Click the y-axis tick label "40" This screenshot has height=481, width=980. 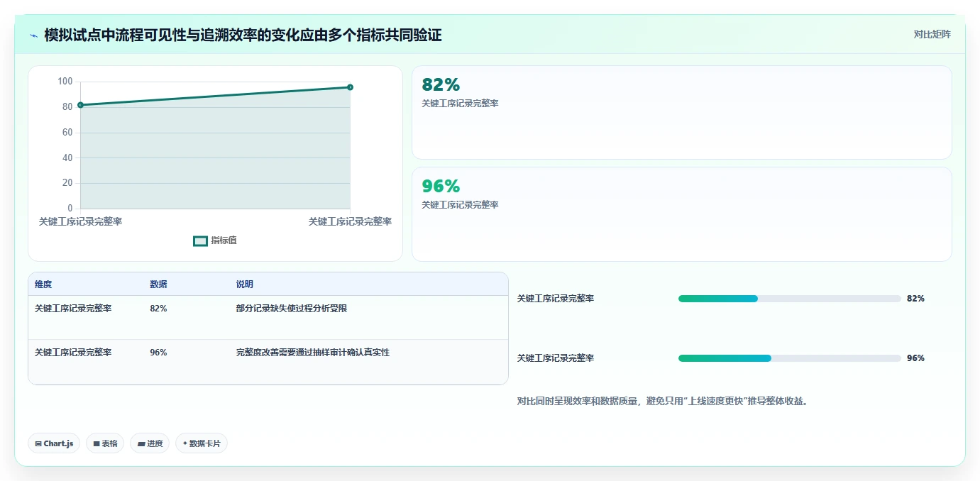pyautogui.click(x=67, y=157)
